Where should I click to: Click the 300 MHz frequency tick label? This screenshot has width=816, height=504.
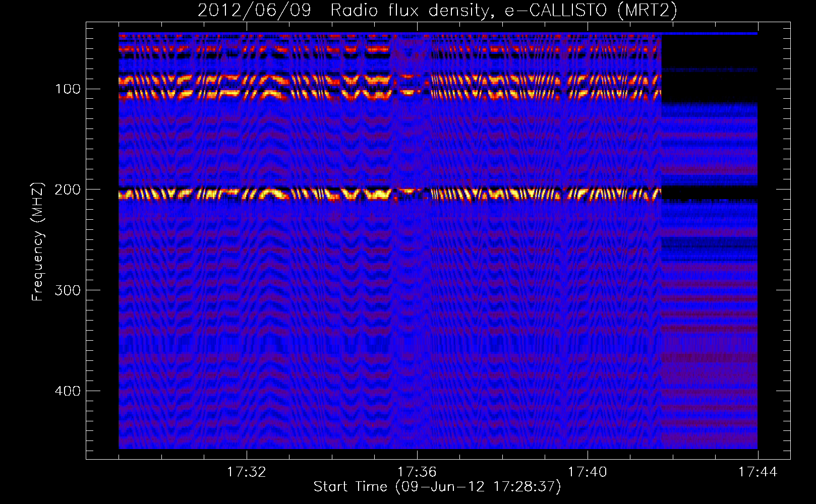pyautogui.click(x=68, y=290)
